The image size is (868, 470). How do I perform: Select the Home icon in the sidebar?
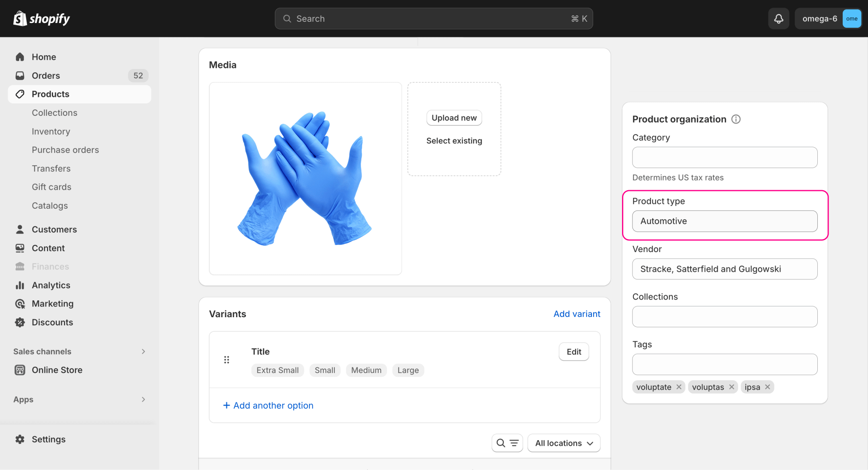coord(20,57)
